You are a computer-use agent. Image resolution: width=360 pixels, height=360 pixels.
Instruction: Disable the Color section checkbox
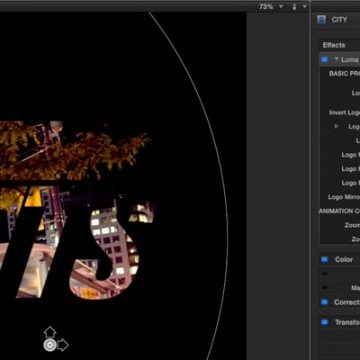324,259
